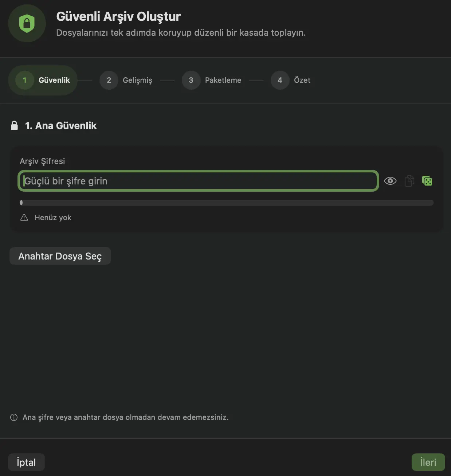Click the Henüz yok strength status text
Image resolution: width=451 pixels, height=476 pixels.
53,218
